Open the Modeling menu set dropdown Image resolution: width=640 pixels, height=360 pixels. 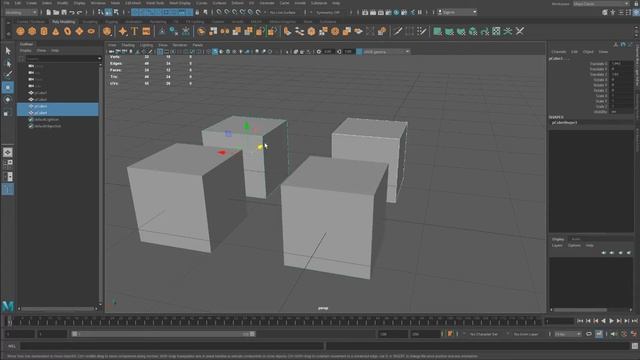21,12
